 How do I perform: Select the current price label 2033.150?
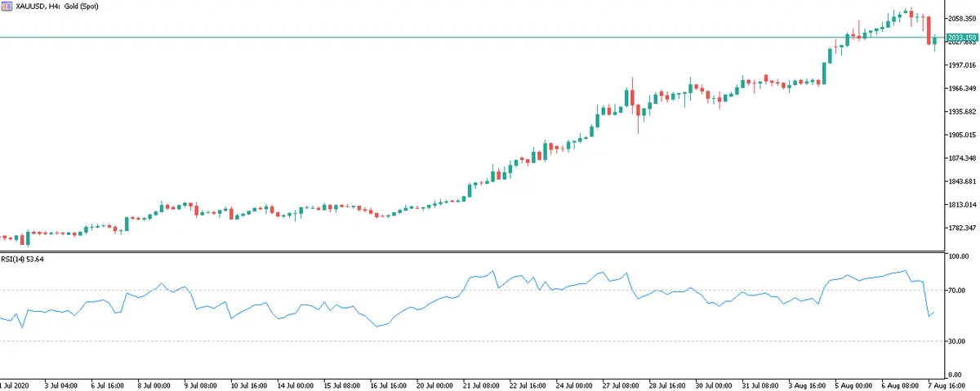coord(961,38)
